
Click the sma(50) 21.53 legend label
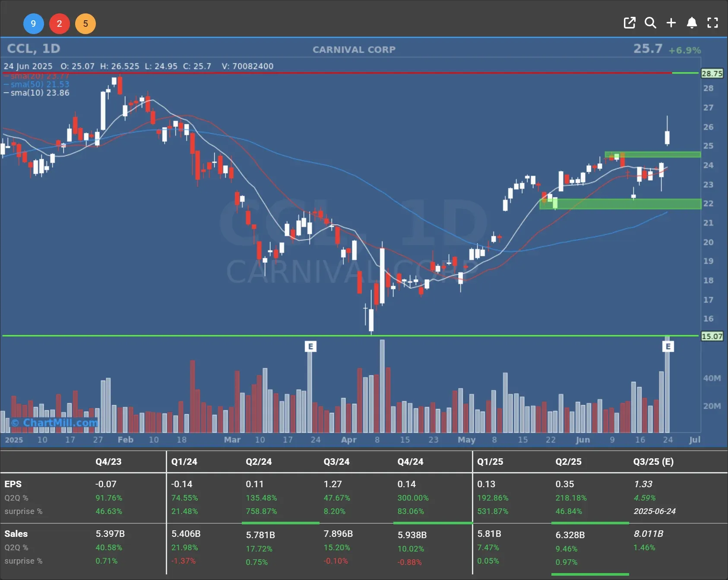(37, 84)
